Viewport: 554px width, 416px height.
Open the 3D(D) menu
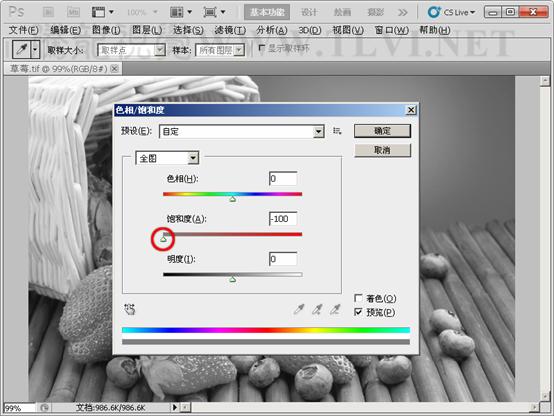[310, 30]
